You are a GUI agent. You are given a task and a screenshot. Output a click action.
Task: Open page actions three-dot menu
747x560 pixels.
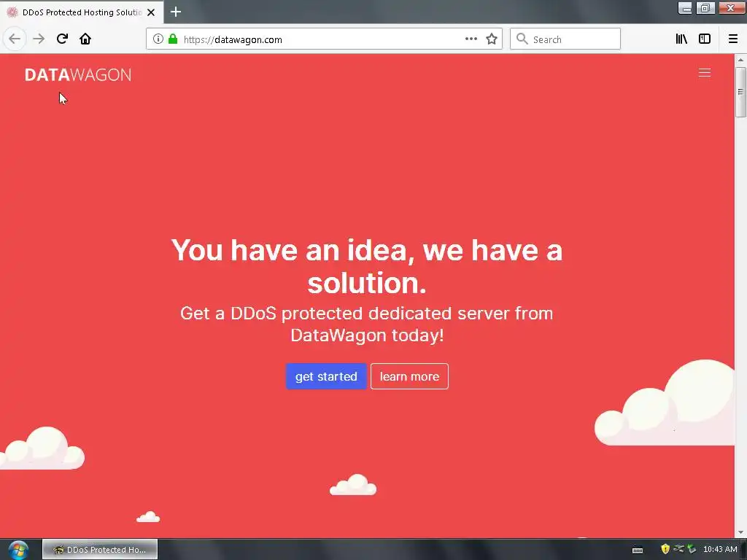point(471,39)
